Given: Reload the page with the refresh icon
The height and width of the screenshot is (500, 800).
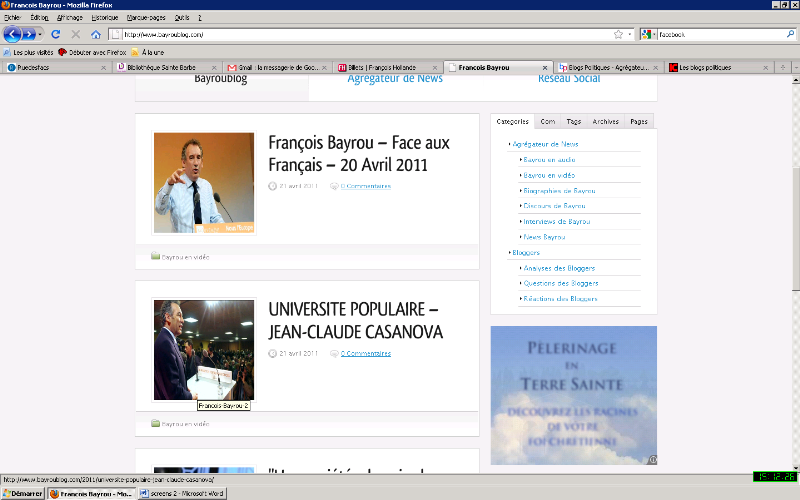Looking at the screenshot, I should (56, 34).
